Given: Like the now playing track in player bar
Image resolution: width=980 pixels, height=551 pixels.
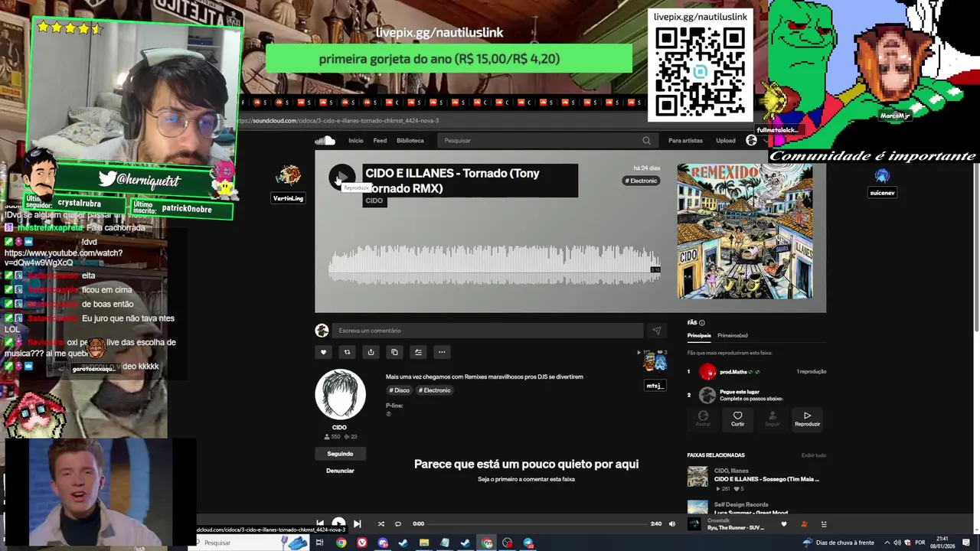Looking at the screenshot, I should tap(783, 524).
